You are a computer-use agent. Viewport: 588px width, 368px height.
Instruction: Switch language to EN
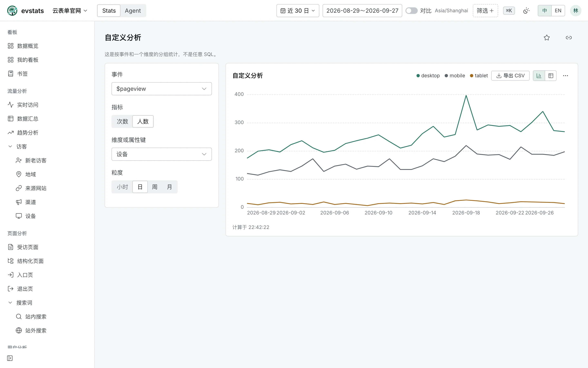click(558, 11)
